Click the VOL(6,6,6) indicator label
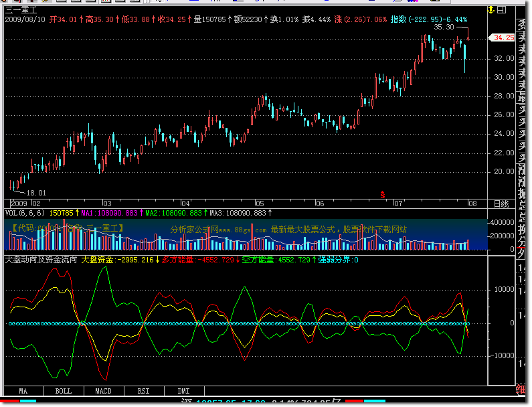 pyautogui.click(x=25, y=213)
